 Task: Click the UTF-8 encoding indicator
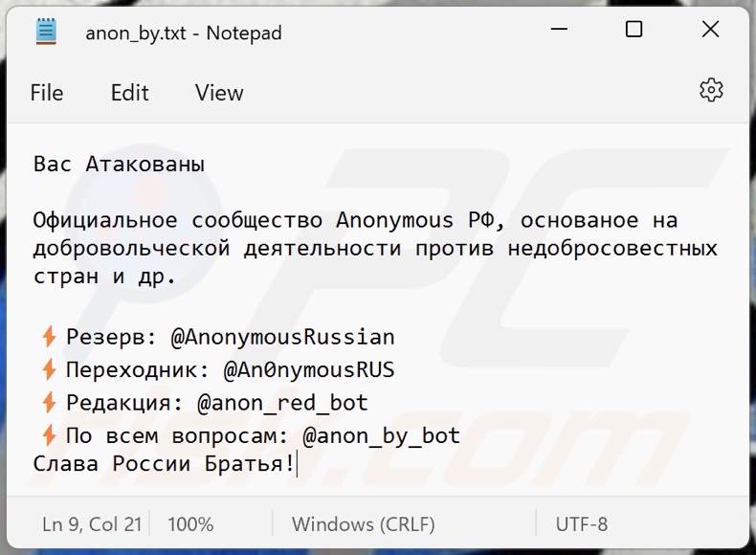(582, 524)
